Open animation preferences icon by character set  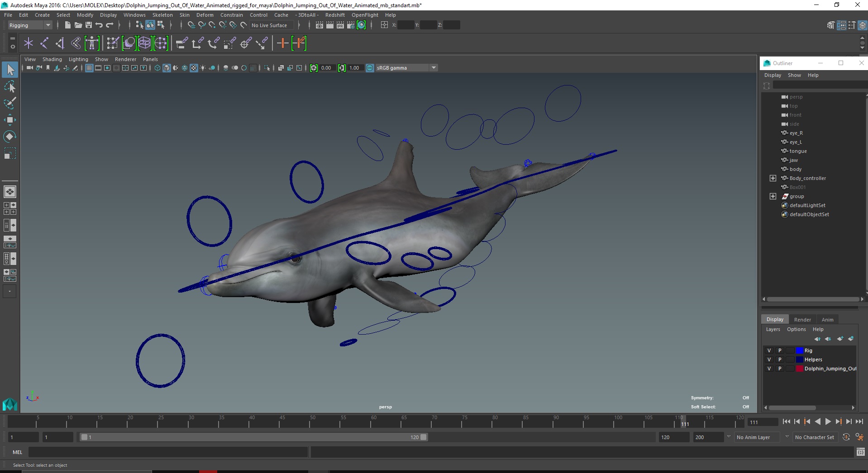click(859, 437)
